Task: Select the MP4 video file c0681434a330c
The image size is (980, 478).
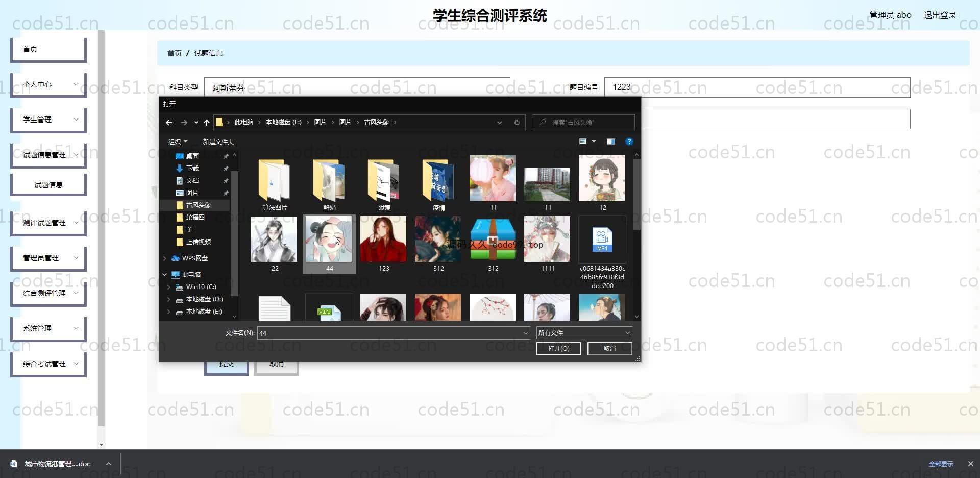Action: point(602,253)
